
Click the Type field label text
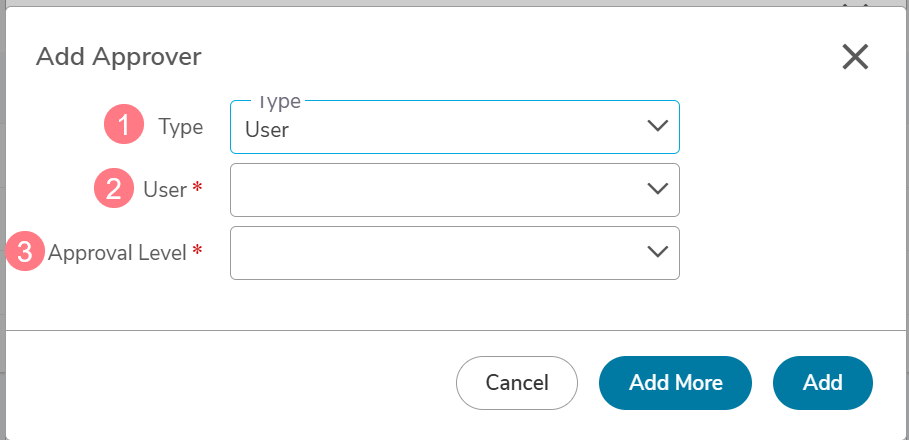click(181, 127)
